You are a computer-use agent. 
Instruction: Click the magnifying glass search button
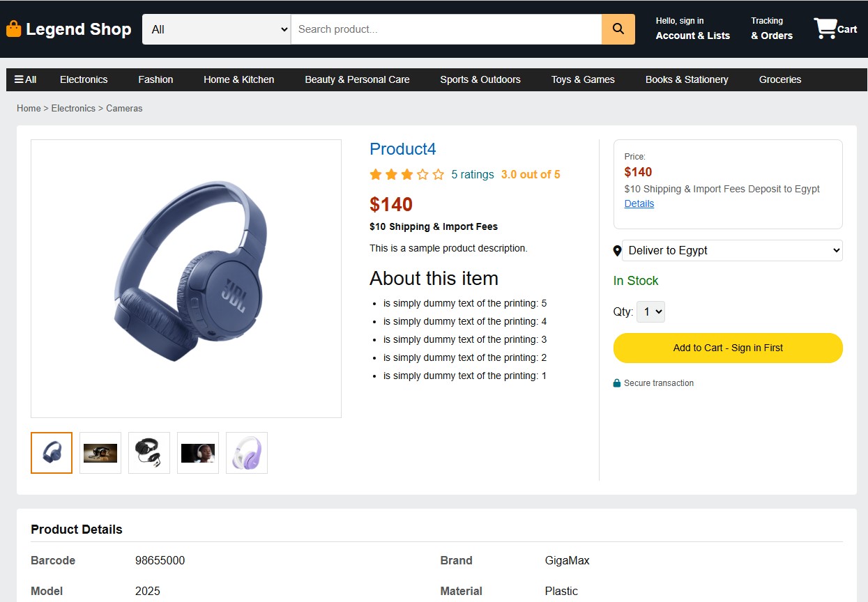(618, 29)
